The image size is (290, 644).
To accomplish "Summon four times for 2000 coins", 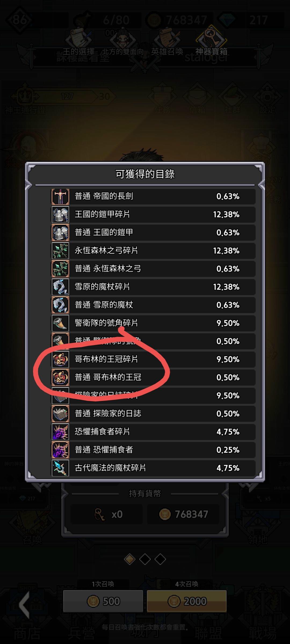I will pyautogui.click(x=187, y=601).
